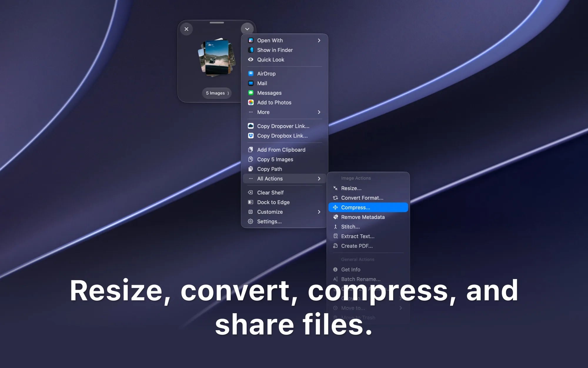Expand the 5 Images pill
This screenshot has width=588, height=368.
[x=217, y=93]
